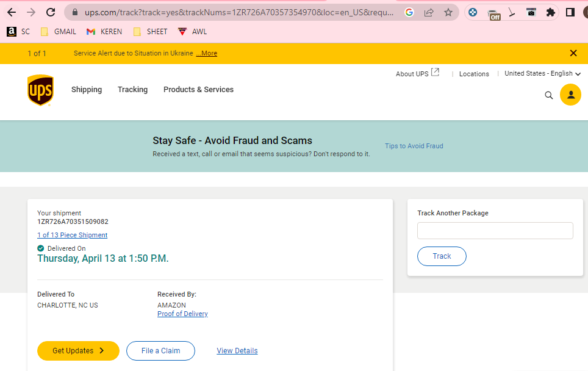588x371 pixels.
Task: Open the Tracking menu
Action: point(133,89)
